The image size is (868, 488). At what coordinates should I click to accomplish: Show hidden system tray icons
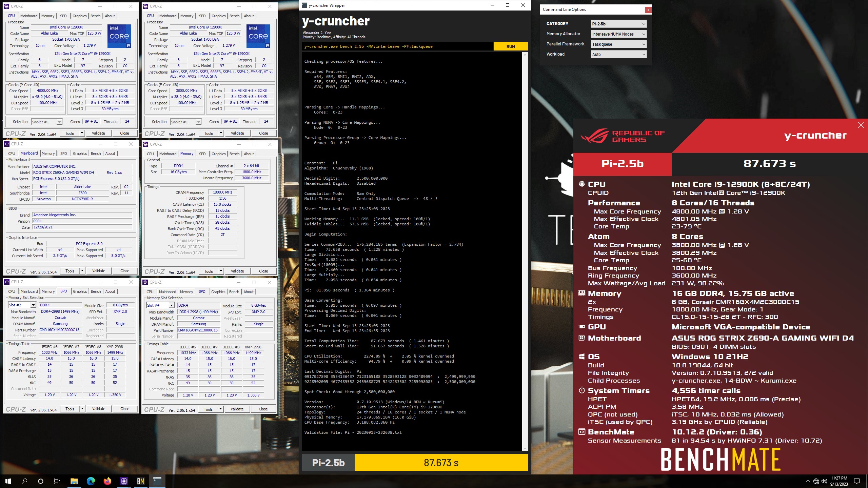point(808,481)
